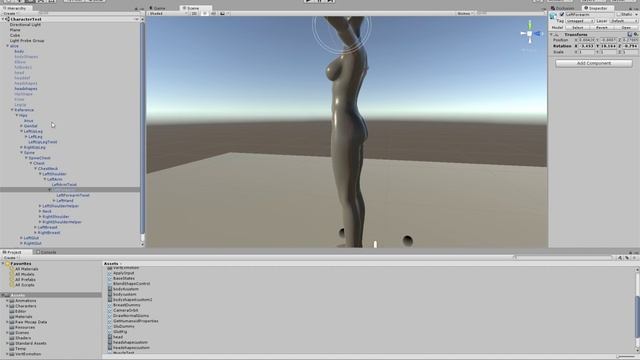Viewport: 640px width, 360px height.
Task: Click the head asset icon in Assets list
Action: (x=109, y=337)
